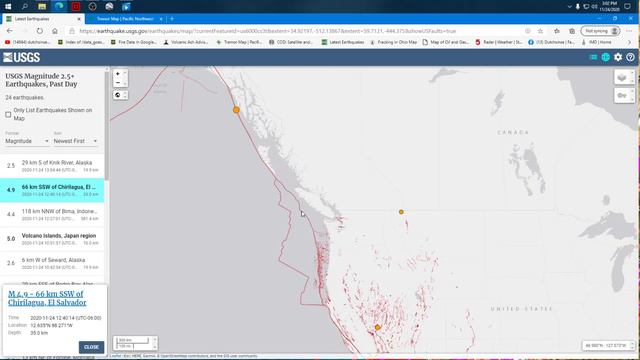Select 2.6 W of Seward Alaska earthquake
This screenshot has width=640, height=360.
pyautogui.click(x=52, y=263)
